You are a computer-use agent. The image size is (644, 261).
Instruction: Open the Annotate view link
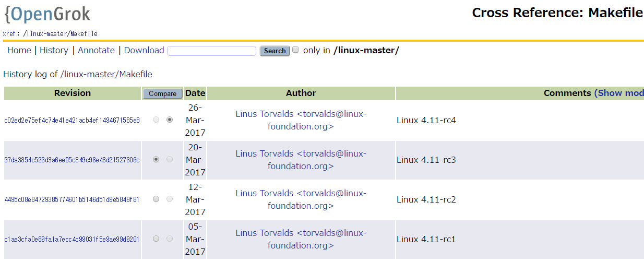(96, 50)
